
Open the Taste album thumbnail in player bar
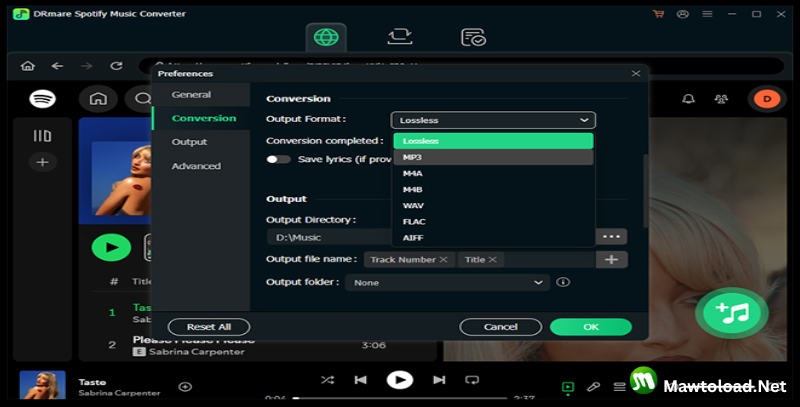[x=42, y=385]
